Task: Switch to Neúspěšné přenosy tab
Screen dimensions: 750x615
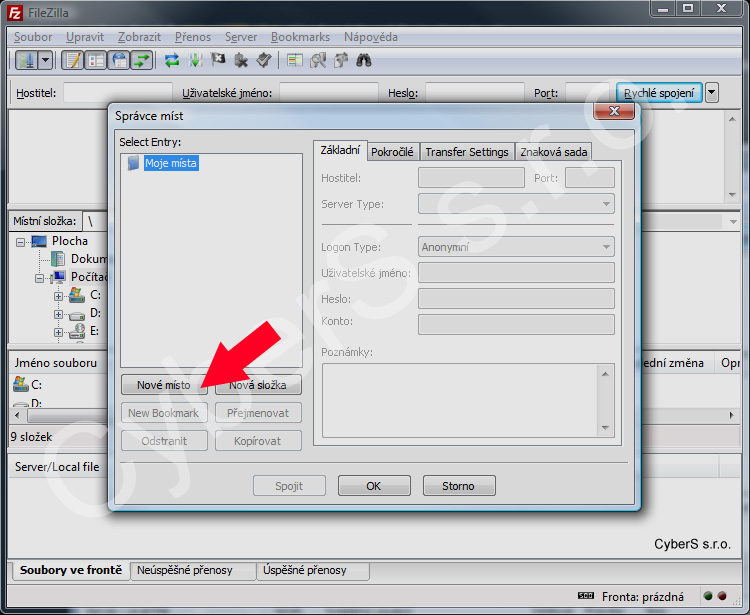Action: pos(193,571)
